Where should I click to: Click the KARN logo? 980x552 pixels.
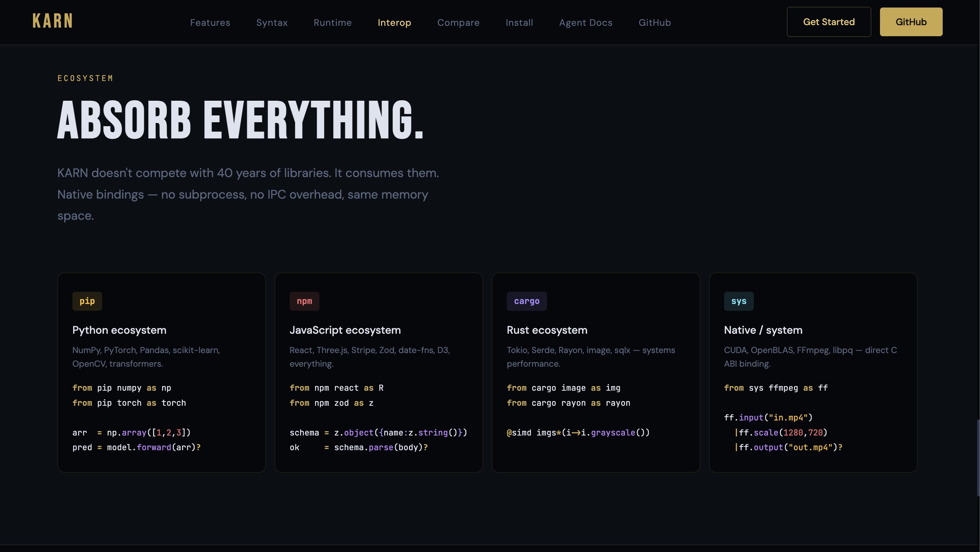pyautogui.click(x=52, y=21)
